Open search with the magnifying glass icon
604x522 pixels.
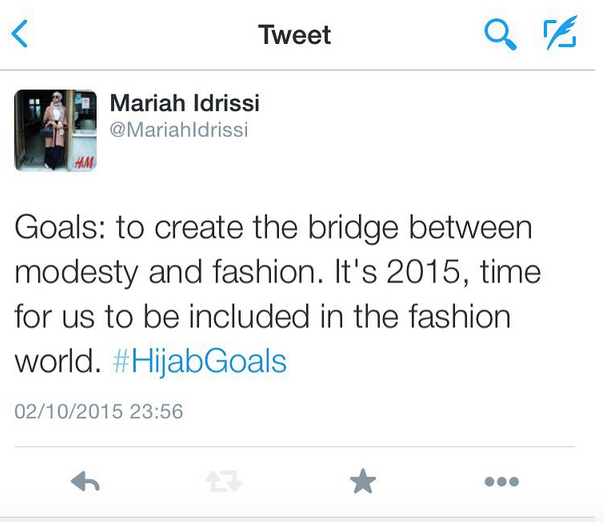point(500,34)
